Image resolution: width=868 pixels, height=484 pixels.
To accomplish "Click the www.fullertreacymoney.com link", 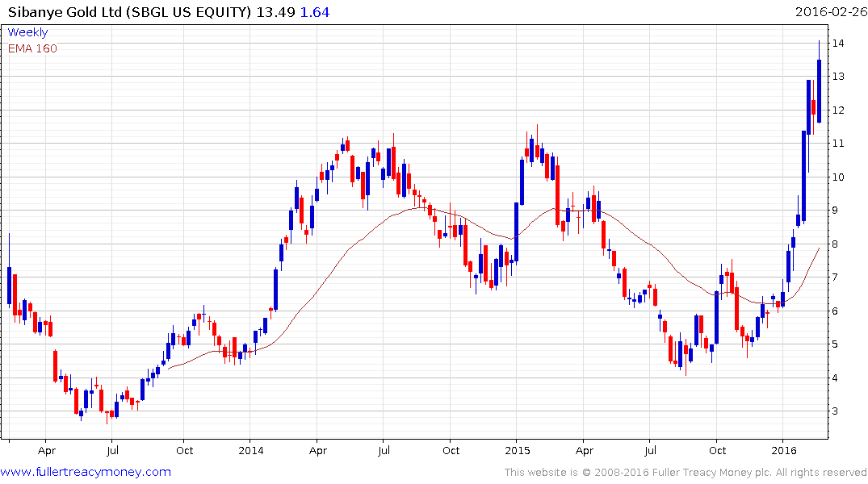I will coord(86,472).
